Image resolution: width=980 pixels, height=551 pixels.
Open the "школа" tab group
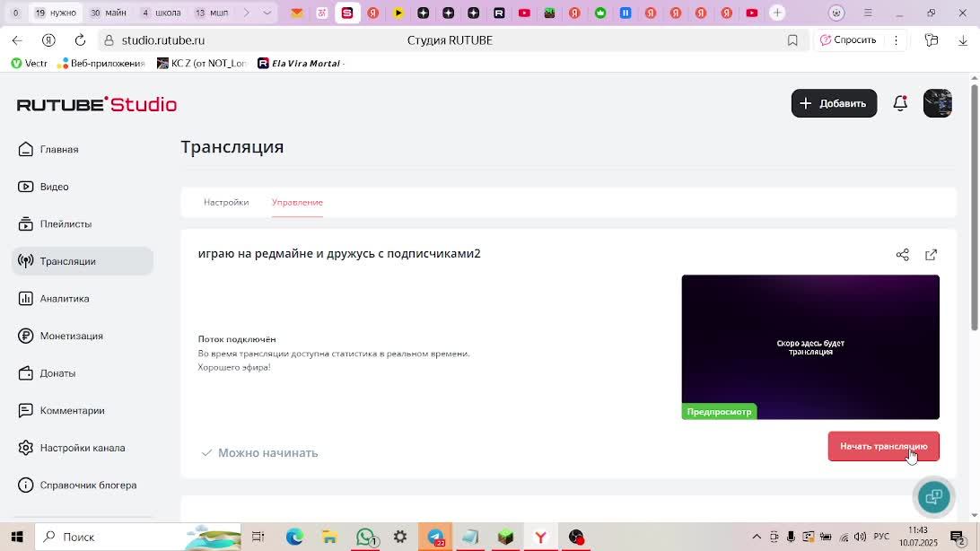pos(162,13)
